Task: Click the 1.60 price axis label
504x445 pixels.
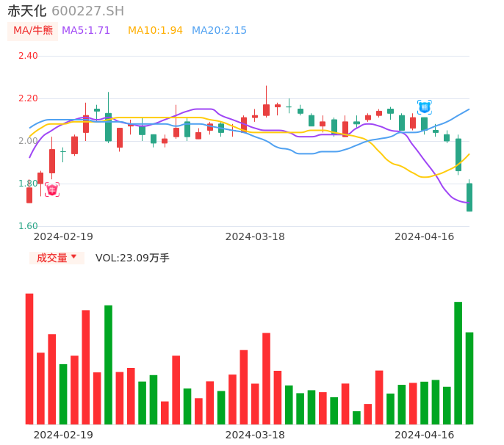Action: [x=28, y=226]
